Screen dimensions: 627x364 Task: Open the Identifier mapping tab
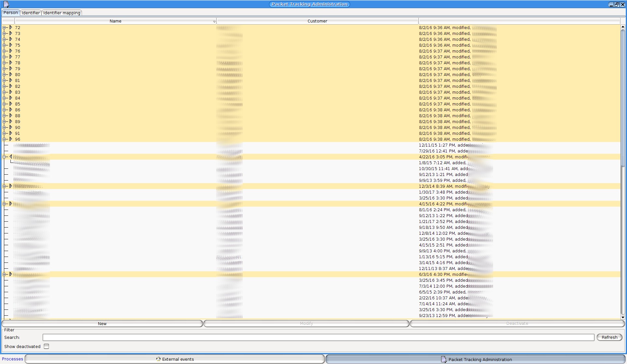[62, 13]
